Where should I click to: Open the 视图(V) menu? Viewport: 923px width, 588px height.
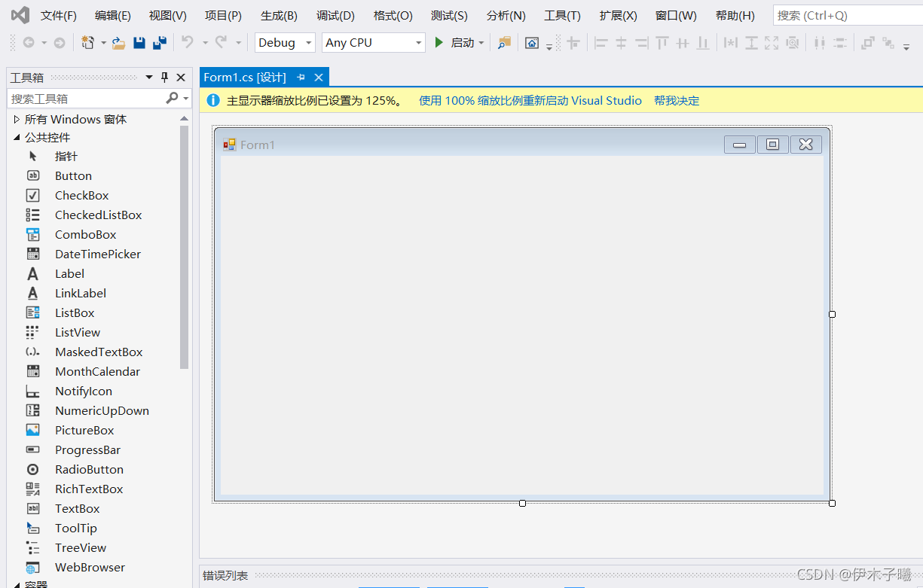(167, 15)
